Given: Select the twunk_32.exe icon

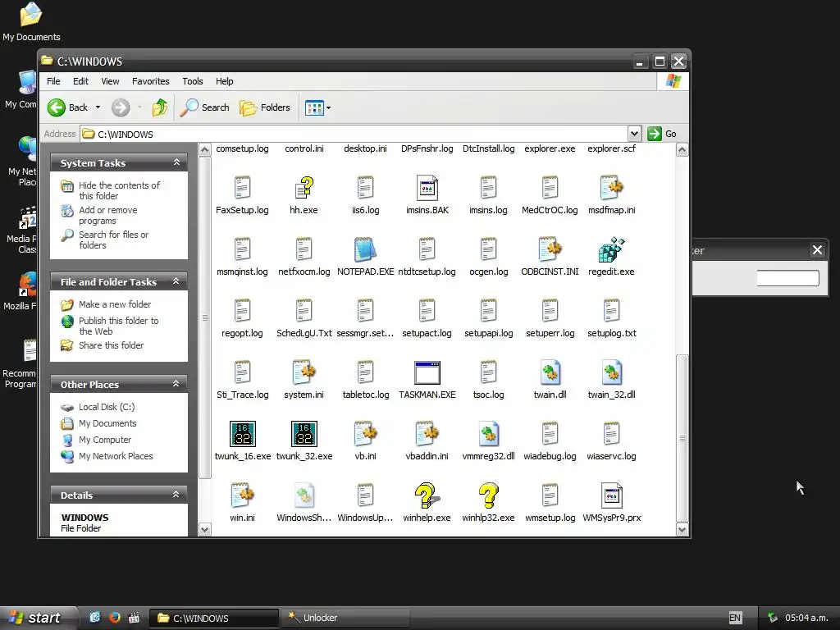Looking at the screenshot, I should (x=304, y=434).
